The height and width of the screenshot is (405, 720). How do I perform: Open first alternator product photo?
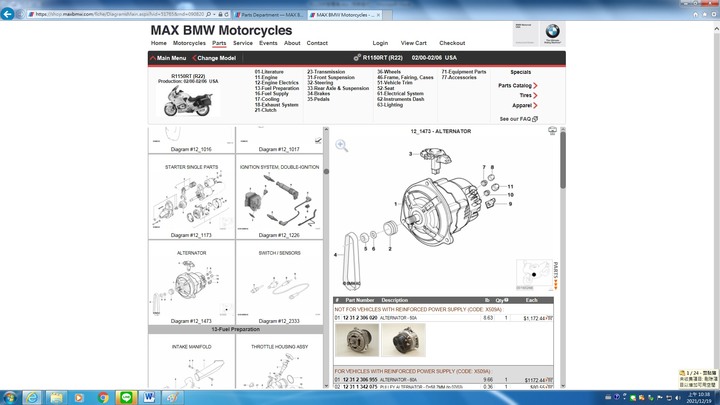[357, 340]
